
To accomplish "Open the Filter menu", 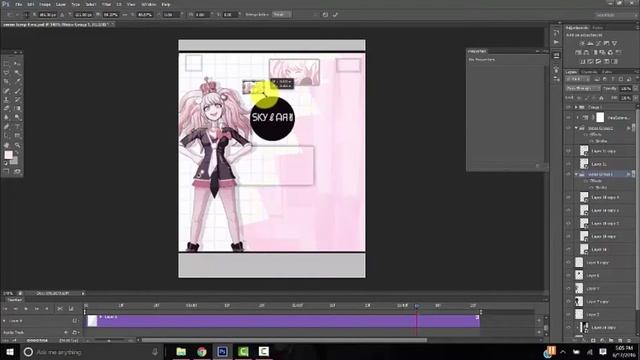I will coord(106,4).
